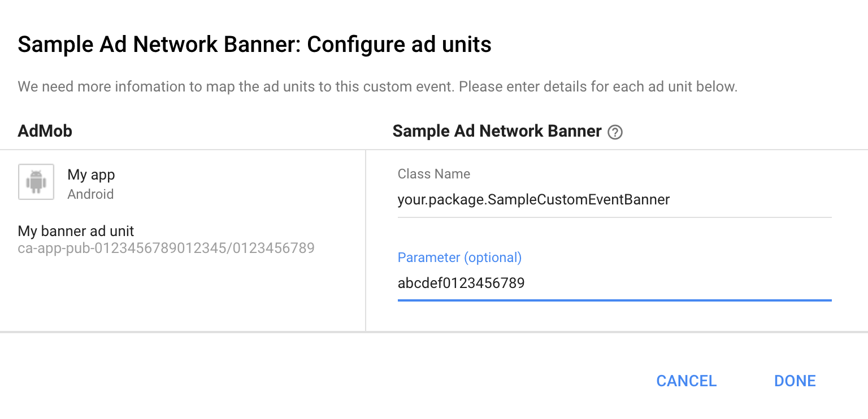
Task: Click the gray underline below the class name
Action: coord(614,217)
